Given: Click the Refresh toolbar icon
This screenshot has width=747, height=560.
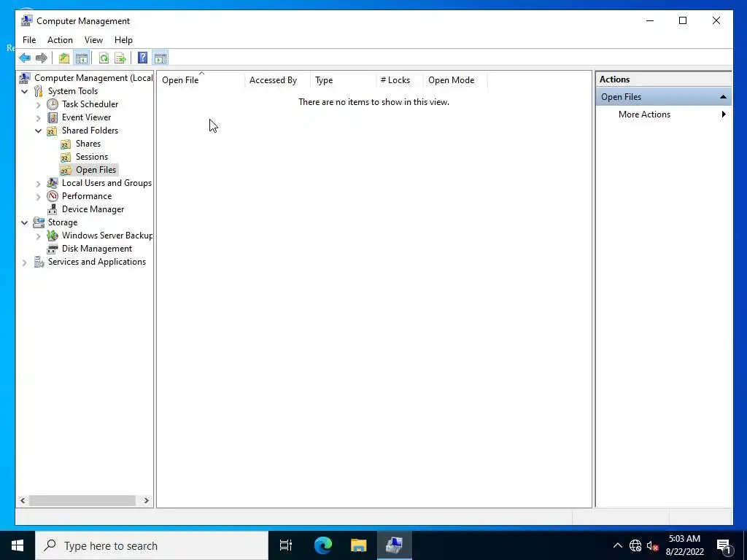Looking at the screenshot, I should click(104, 58).
